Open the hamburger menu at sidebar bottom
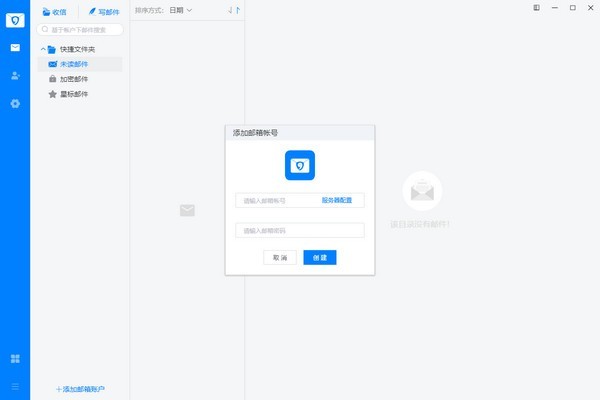The height and width of the screenshot is (400, 600). [15, 387]
